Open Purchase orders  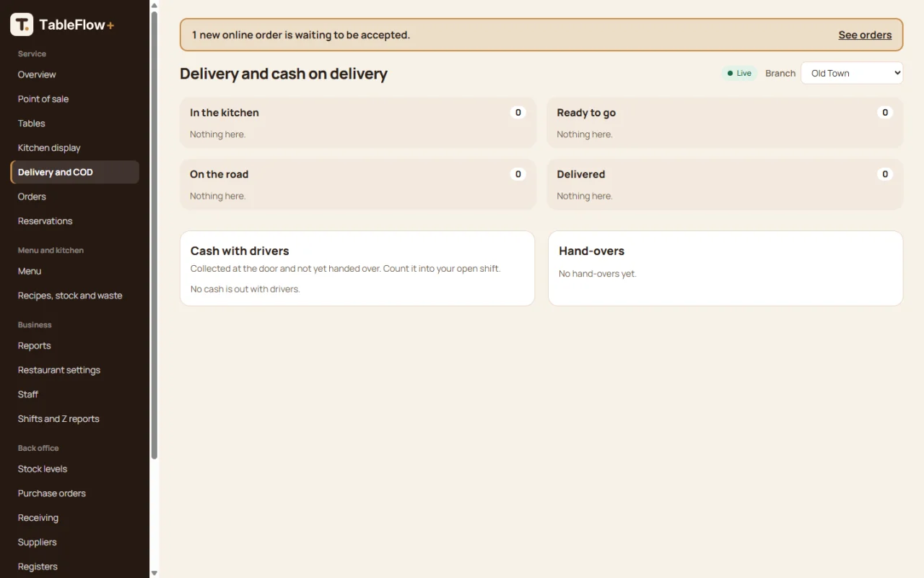click(74, 493)
